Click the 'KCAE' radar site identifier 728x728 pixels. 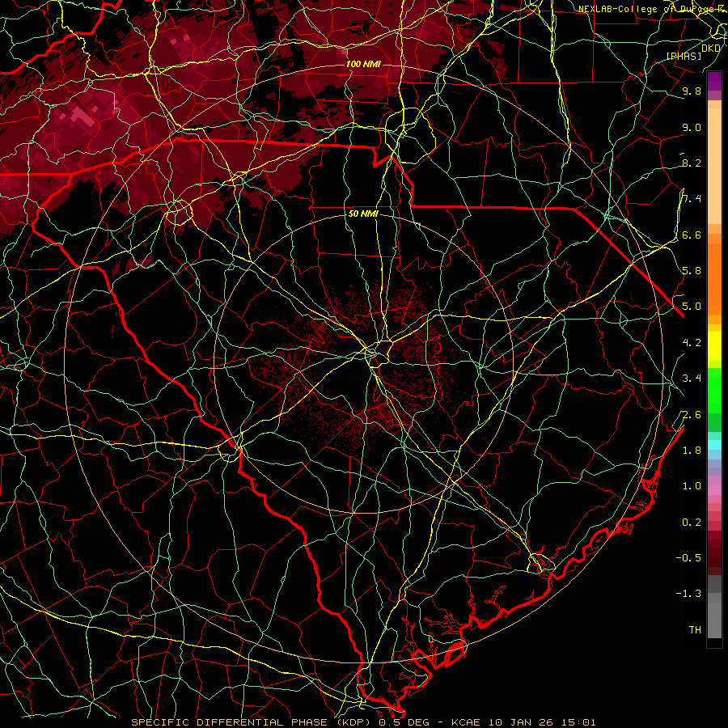[x=467, y=722]
